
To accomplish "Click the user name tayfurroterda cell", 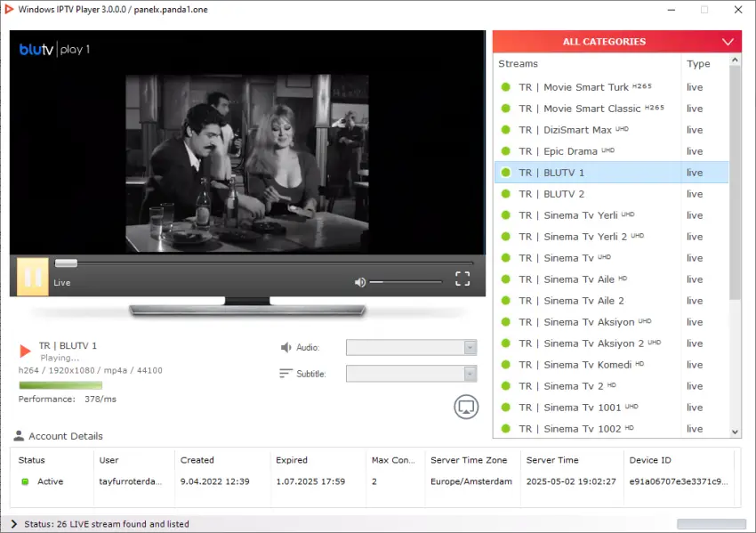I will 130,481.
